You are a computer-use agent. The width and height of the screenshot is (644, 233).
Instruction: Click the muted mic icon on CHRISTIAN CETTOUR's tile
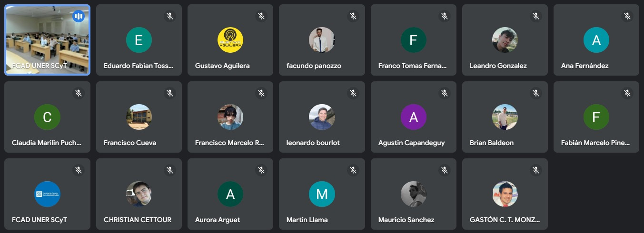(170, 170)
